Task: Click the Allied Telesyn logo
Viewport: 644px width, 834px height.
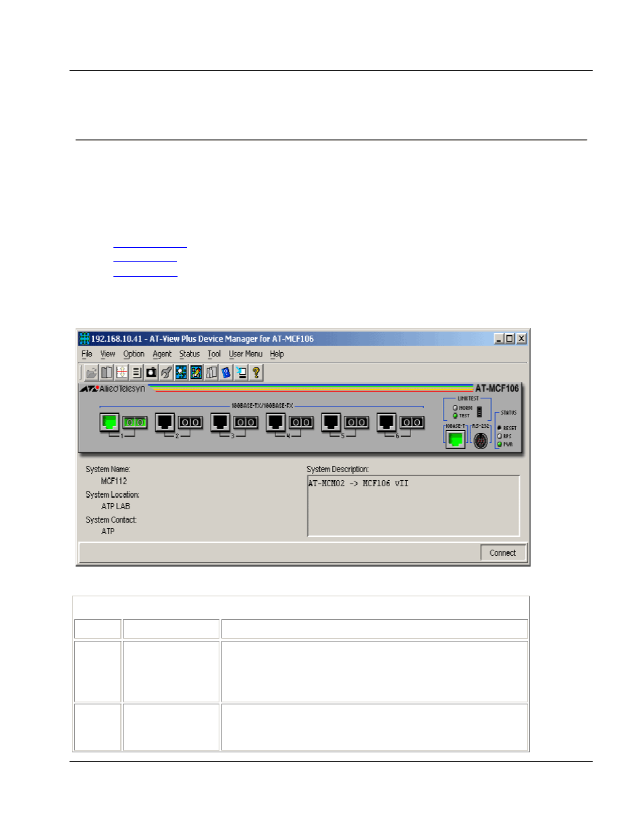Action: pyautogui.click(x=113, y=389)
